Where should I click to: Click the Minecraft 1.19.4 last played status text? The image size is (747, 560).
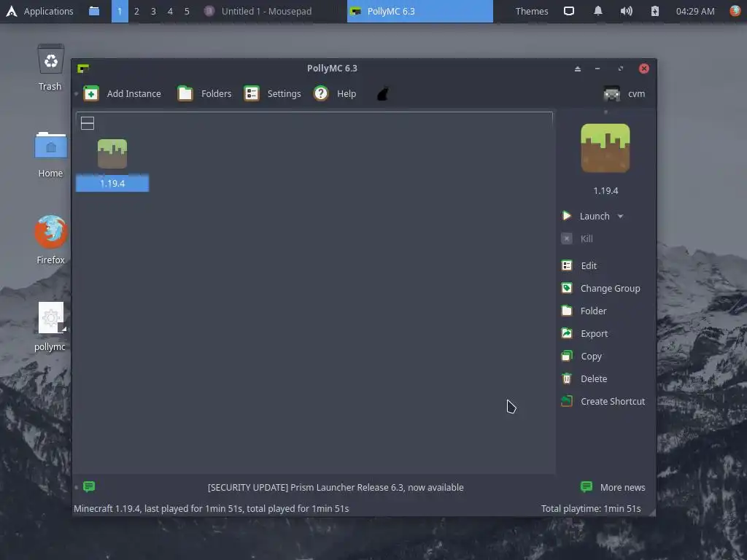(211, 508)
